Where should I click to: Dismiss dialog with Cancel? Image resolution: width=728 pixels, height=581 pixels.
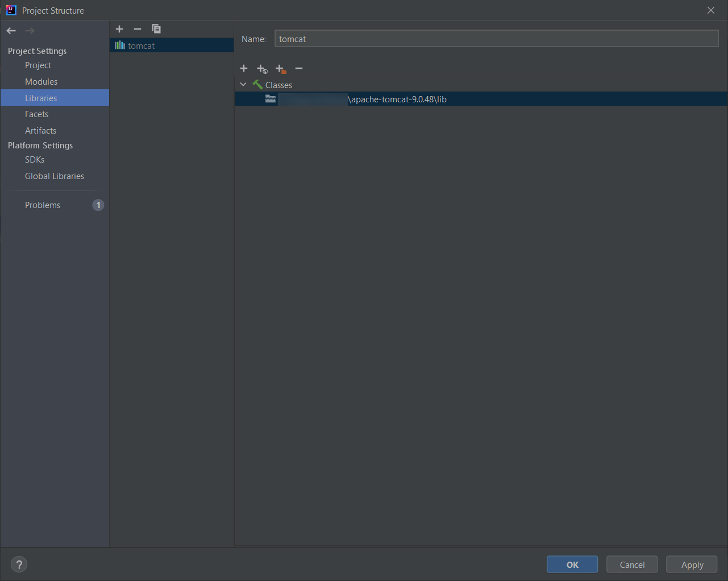coord(632,565)
